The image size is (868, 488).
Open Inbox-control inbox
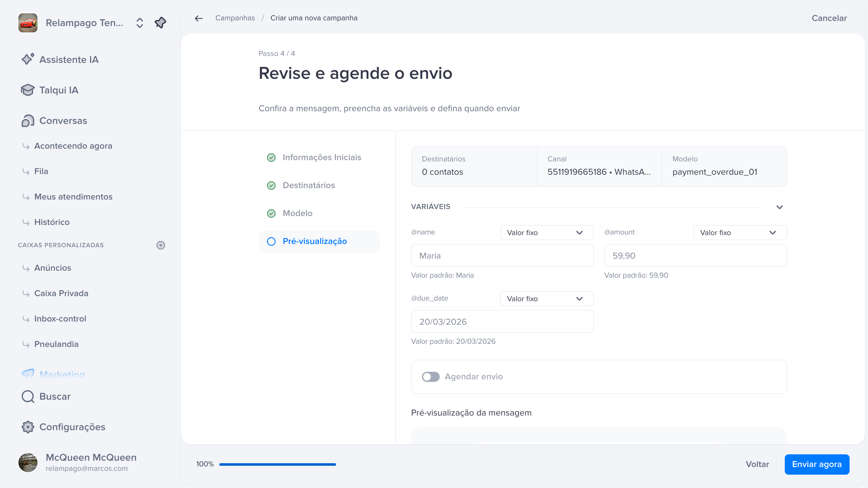click(x=60, y=318)
